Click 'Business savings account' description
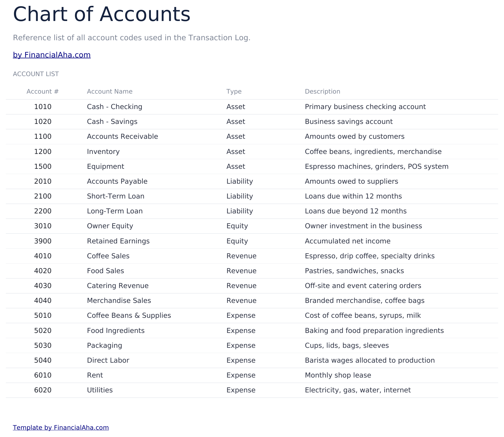504x437 pixels. click(x=349, y=122)
